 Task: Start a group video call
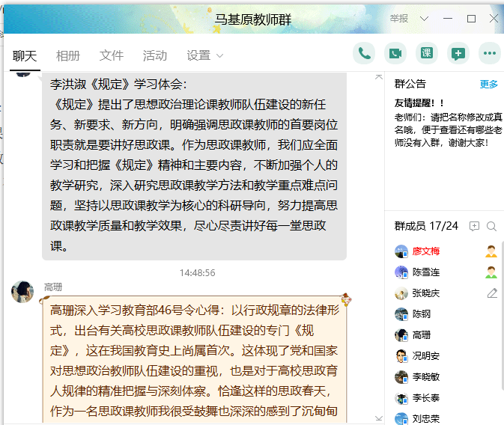point(395,53)
